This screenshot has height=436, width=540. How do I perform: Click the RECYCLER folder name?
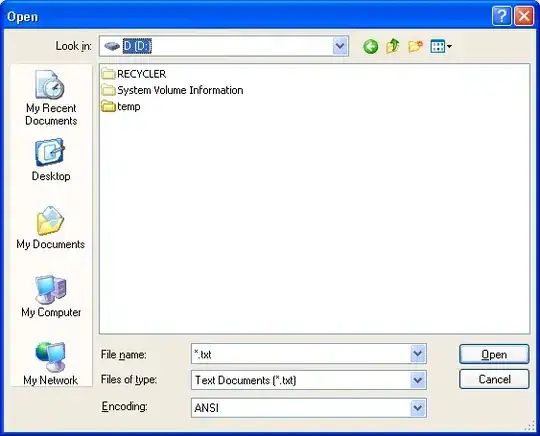tap(142, 74)
